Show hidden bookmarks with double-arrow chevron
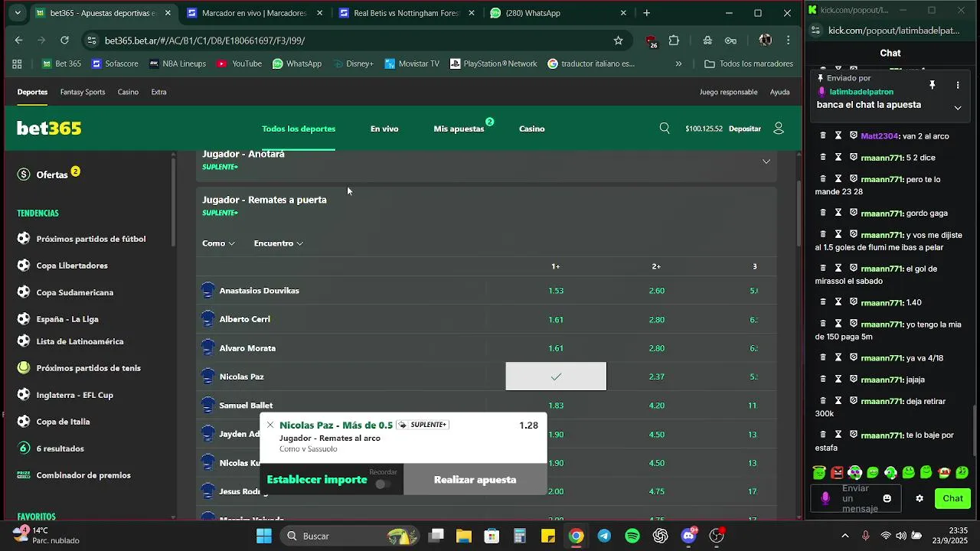The width and height of the screenshot is (980, 551). pyautogui.click(x=678, y=64)
